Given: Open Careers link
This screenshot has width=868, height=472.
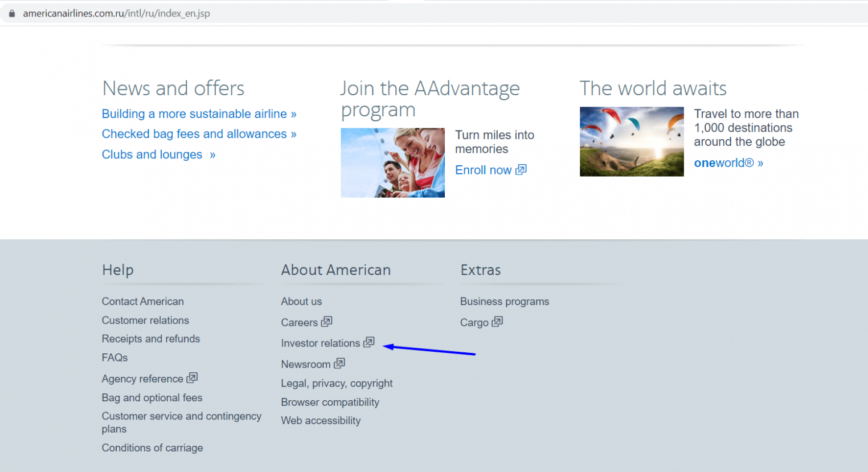Looking at the screenshot, I should (299, 323).
